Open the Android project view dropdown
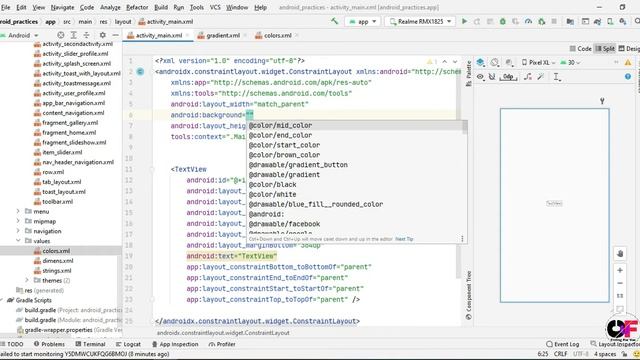The width and height of the screenshot is (640, 360). (19, 35)
